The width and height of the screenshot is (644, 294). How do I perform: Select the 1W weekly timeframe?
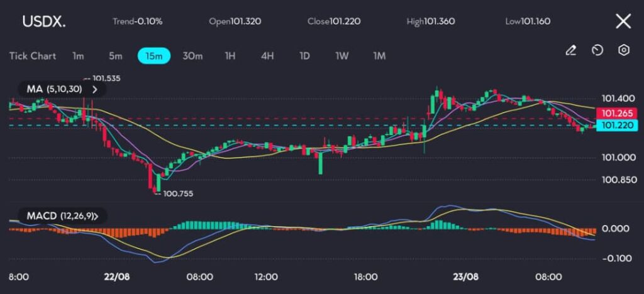342,56
